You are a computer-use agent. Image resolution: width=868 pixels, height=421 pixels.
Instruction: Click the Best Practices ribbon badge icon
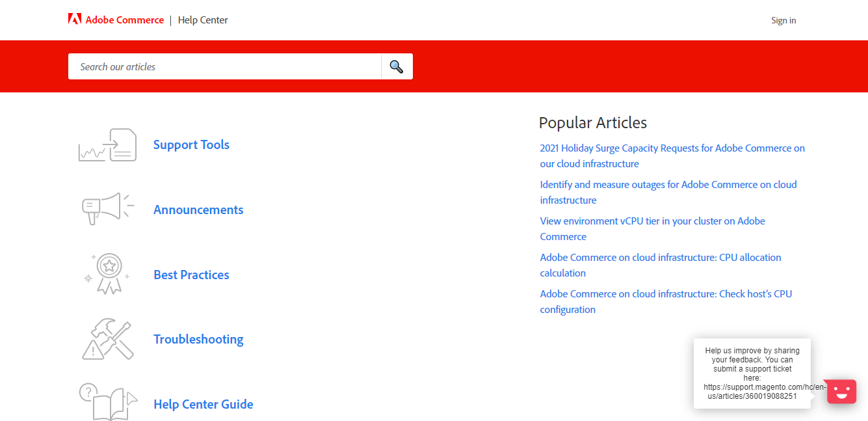click(108, 274)
